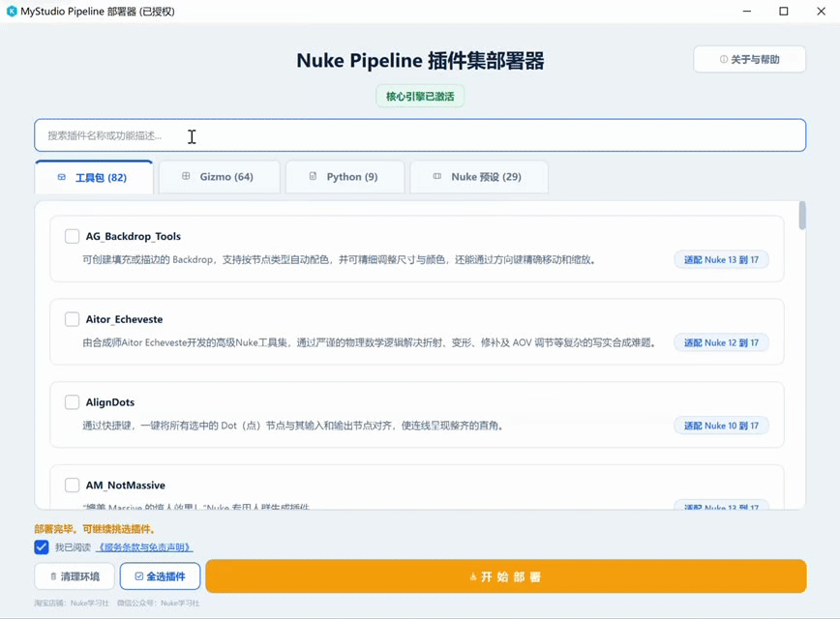Image resolution: width=840 pixels, height=619 pixels.
Task: Check the AM_NotMassive checkbox
Action: (x=72, y=486)
